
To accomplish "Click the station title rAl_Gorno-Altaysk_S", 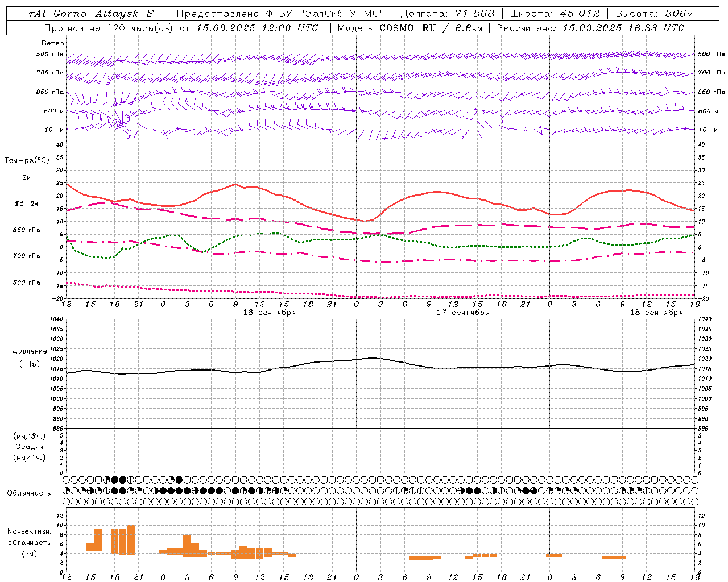I will tap(91, 14).
